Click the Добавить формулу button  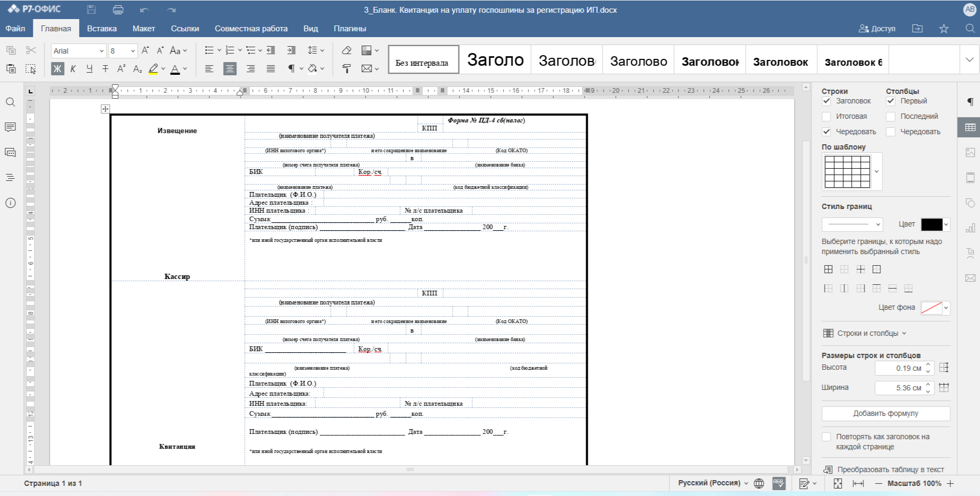pyautogui.click(x=886, y=413)
